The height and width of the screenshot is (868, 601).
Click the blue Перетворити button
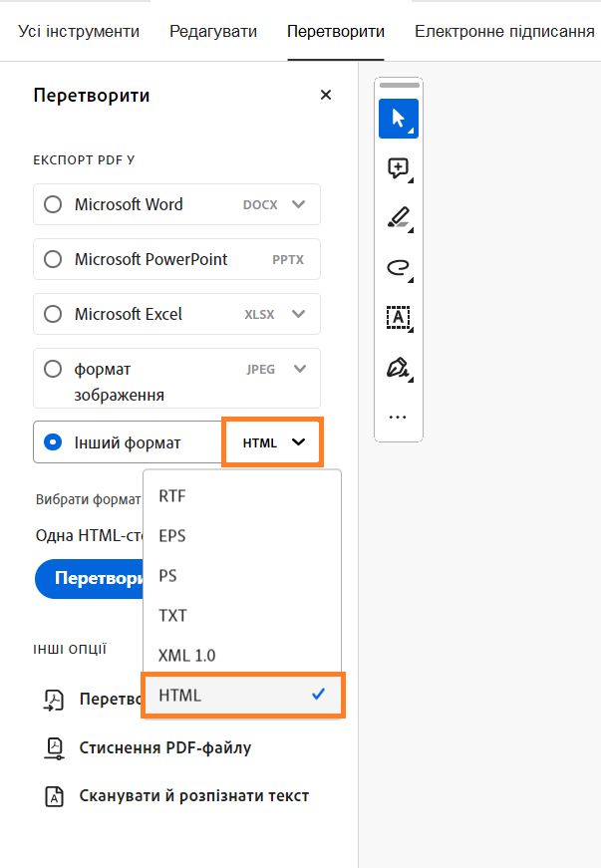pos(90,578)
